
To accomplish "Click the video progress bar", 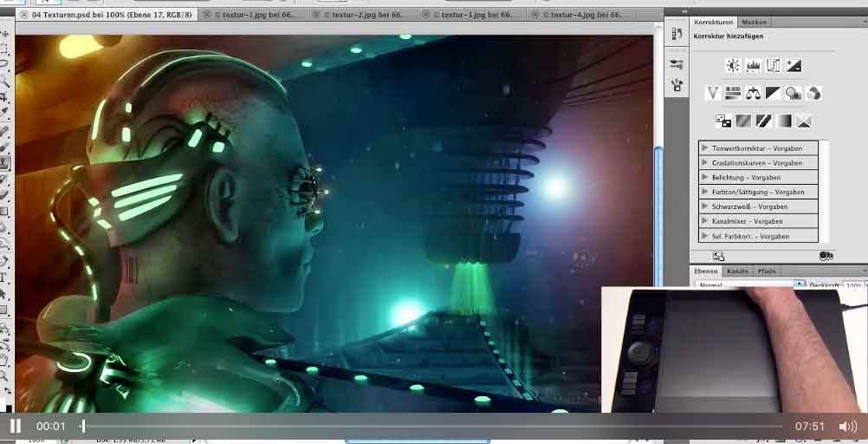I will (x=433, y=426).
